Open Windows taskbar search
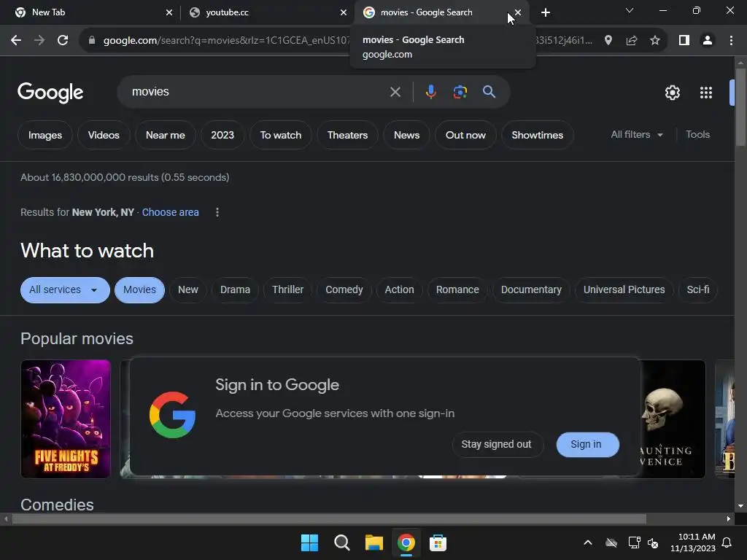Image resolution: width=747 pixels, height=560 pixels. click(341, 542)
